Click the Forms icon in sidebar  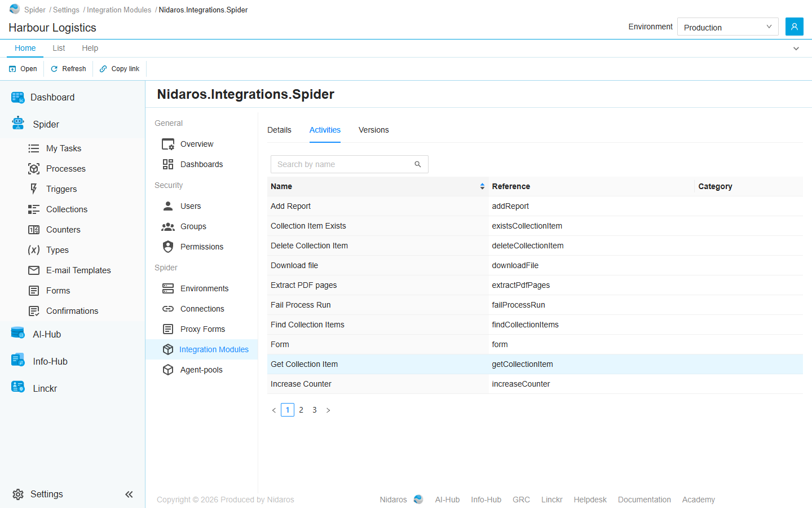coord(34,291)
